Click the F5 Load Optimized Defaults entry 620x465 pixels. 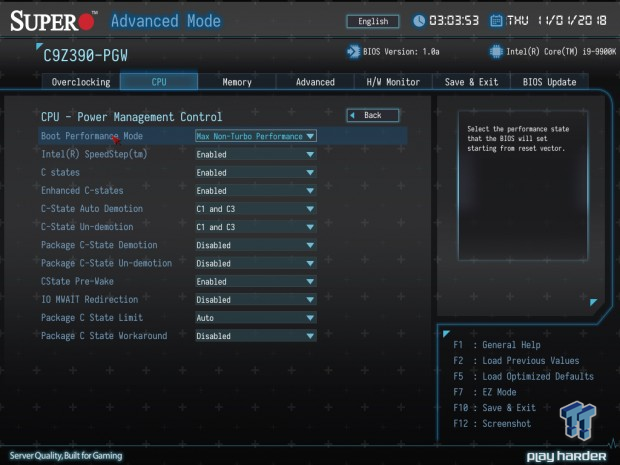click(523, 376)
